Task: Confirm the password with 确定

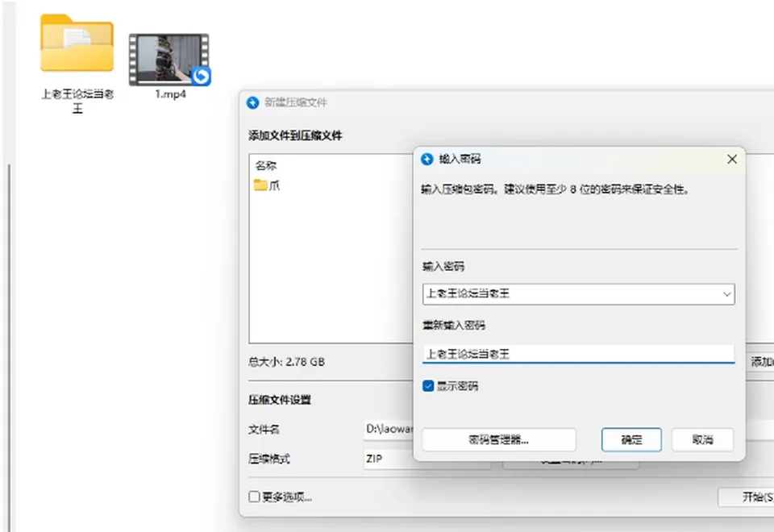Action: pos(631,440)
